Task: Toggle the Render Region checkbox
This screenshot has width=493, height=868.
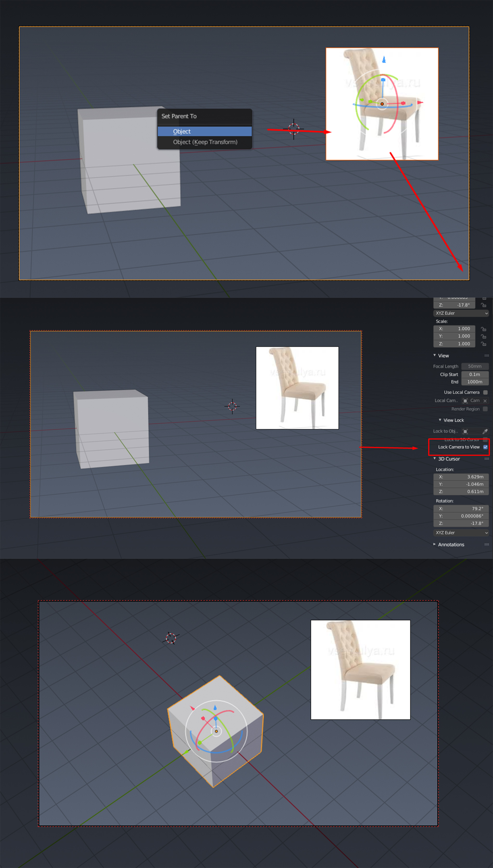Action: point(485,409)
